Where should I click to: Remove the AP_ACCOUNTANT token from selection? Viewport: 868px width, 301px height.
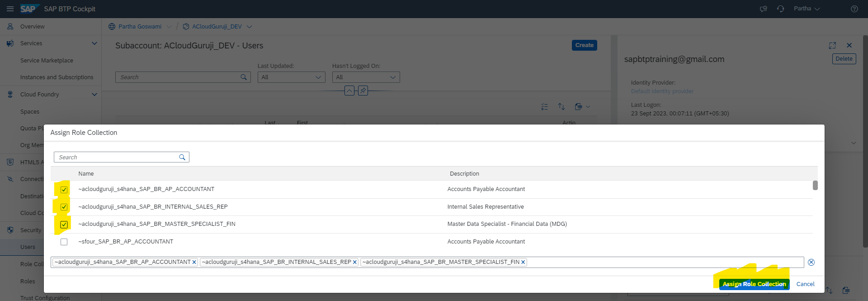(x=194, y=262)
